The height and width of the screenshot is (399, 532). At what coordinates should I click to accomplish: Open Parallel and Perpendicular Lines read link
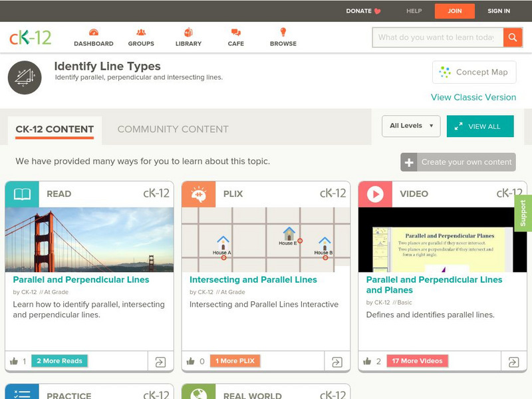coord(81,279)
